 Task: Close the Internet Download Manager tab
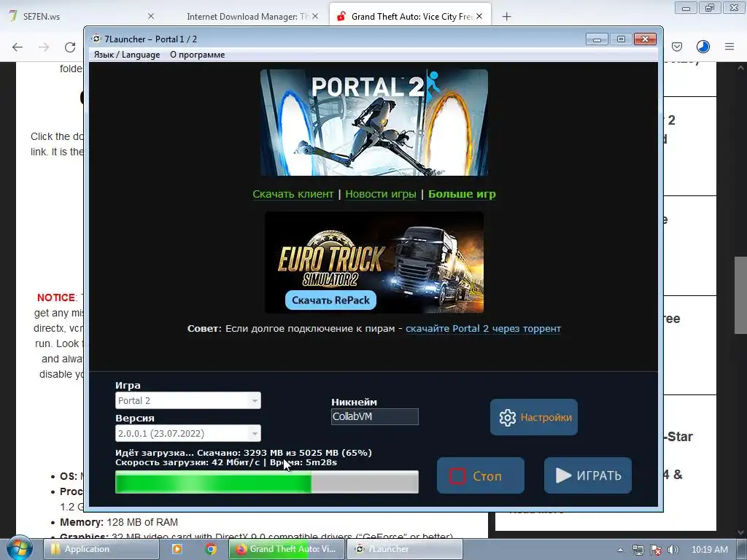pyautogui.click(x=315, y=16)
